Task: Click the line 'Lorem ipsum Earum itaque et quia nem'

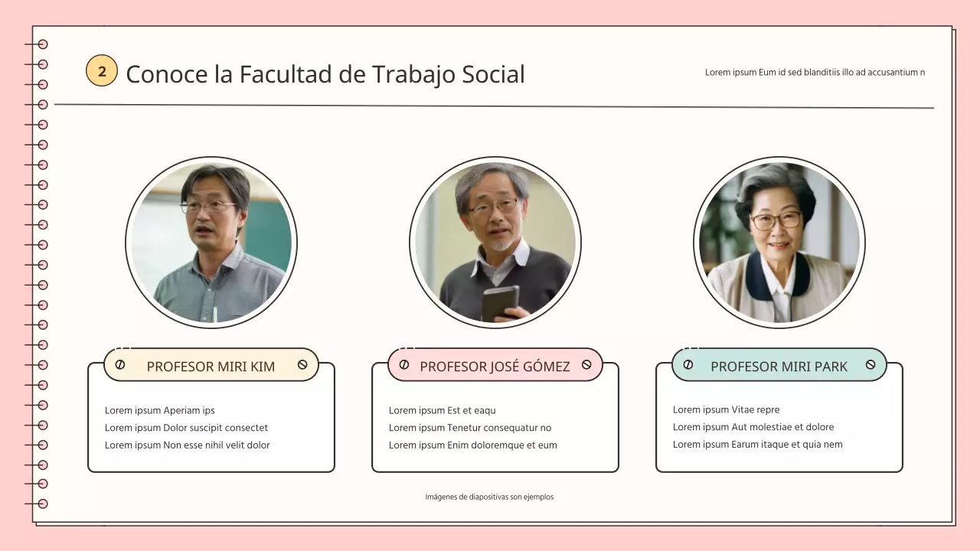Action: tap(757, 445)
